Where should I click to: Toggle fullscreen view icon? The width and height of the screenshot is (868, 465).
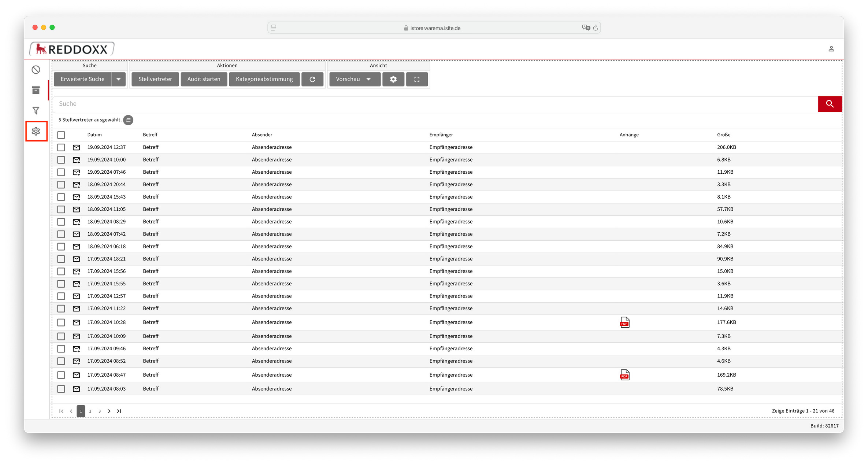click(x=417, y=79)
